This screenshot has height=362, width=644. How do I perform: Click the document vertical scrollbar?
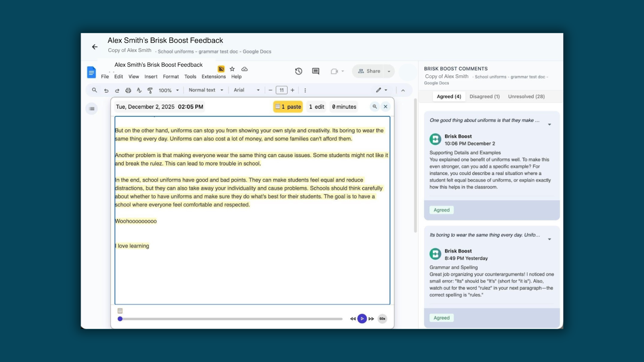point(415,165)
